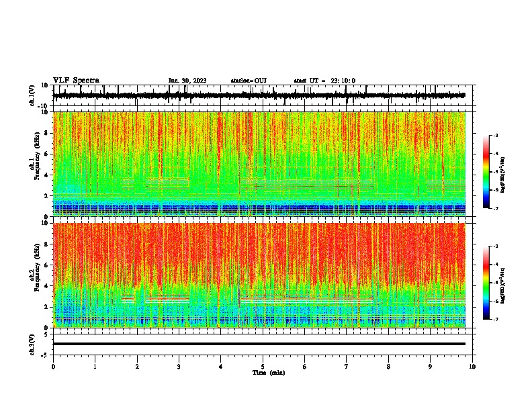Click the time axis tick label "9"

click(430, 367)
